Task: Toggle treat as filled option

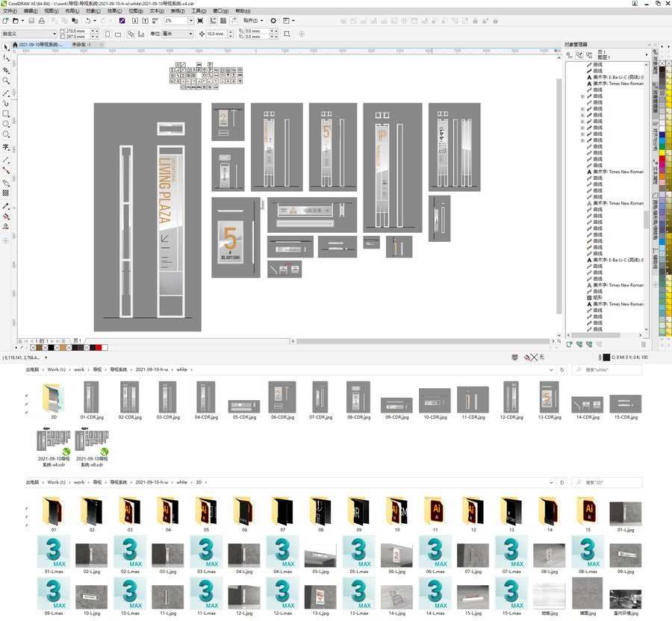Action: pos(287,34)
